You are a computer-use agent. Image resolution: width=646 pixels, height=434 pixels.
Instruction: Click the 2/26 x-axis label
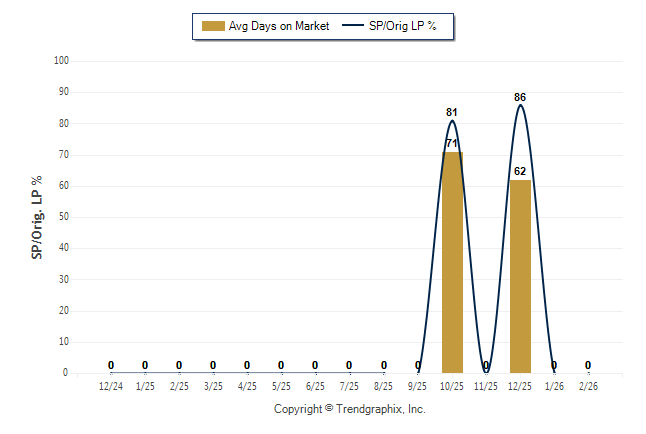coord(588,386)
